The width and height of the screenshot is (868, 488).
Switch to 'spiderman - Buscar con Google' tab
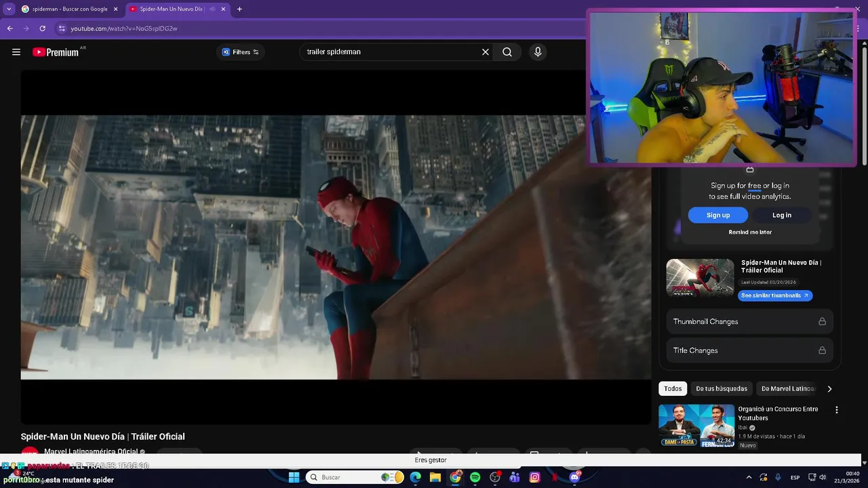(x=69, y=9)
